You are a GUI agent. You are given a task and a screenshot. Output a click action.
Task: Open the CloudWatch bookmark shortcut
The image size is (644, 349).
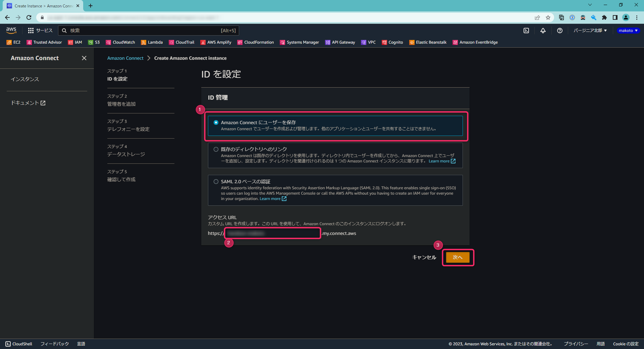120,42
